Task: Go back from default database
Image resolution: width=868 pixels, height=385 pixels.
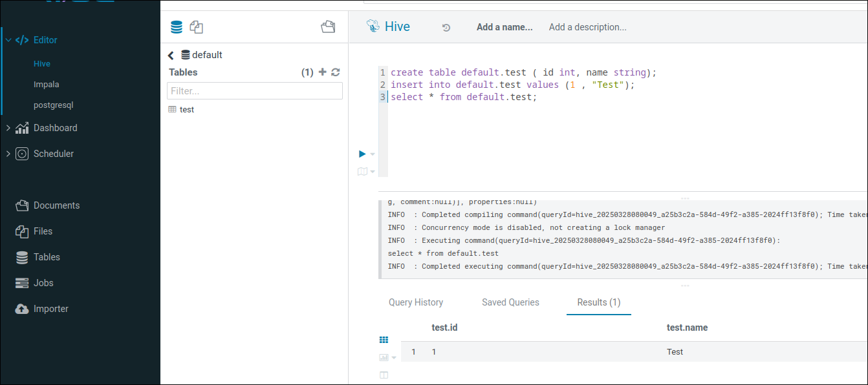Action: tap(171, 56)
